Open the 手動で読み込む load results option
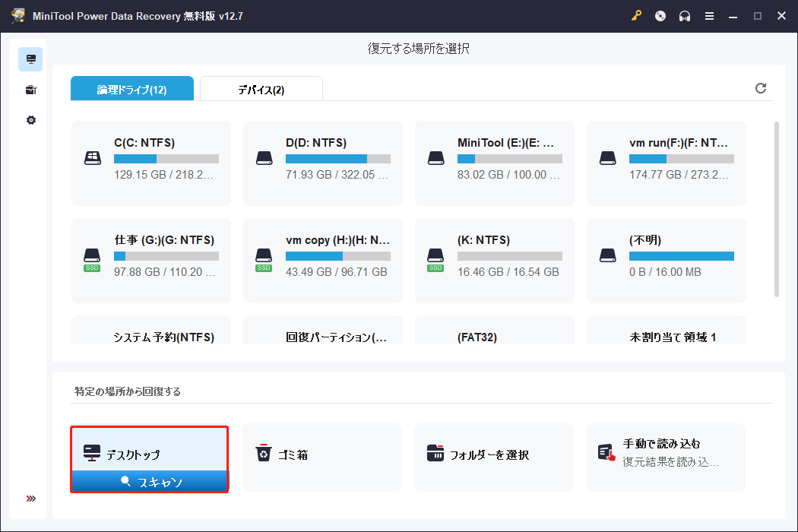Screen dimensions: 798x532 point(666,457)
